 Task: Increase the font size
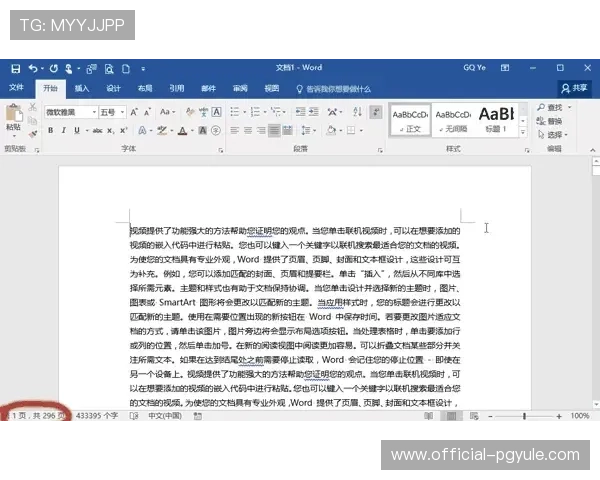tap(134, 112)
